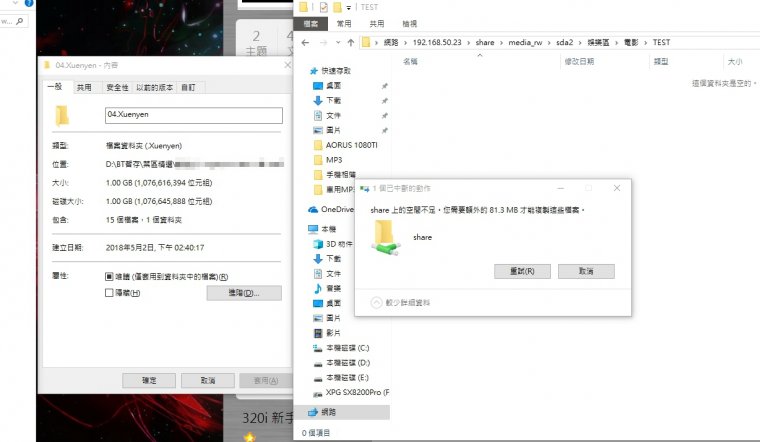
Task: Sort by the 類型 (Type) column header
Action: pos(661,62)
